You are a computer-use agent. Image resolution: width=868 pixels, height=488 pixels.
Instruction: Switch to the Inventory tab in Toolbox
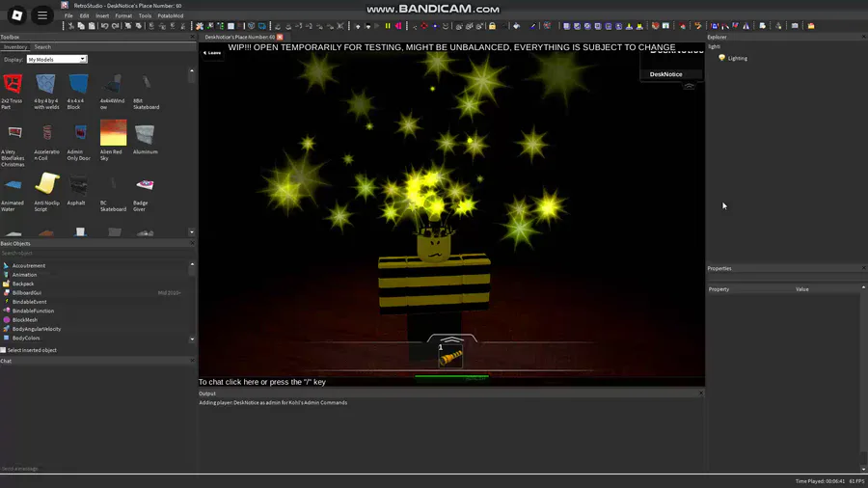[x=14, y=47]
